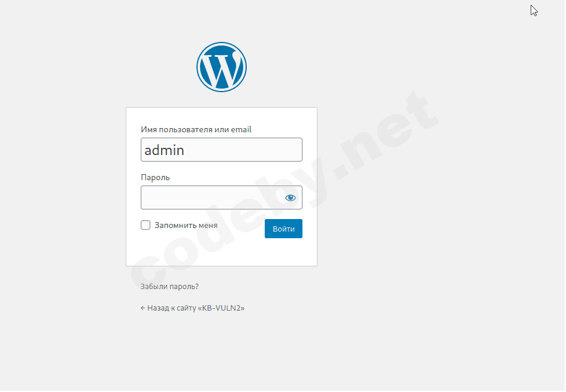The width and height of the screenshot is (566, 392).
Task: Tick the «Запомнить меня» checkbox
Action: pos(146,225)
